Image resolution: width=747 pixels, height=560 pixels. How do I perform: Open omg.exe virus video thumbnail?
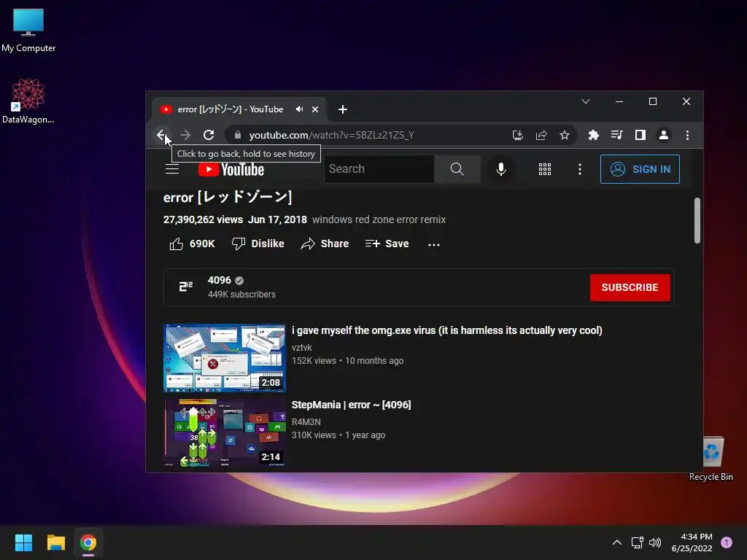click(x=225, y=358)
